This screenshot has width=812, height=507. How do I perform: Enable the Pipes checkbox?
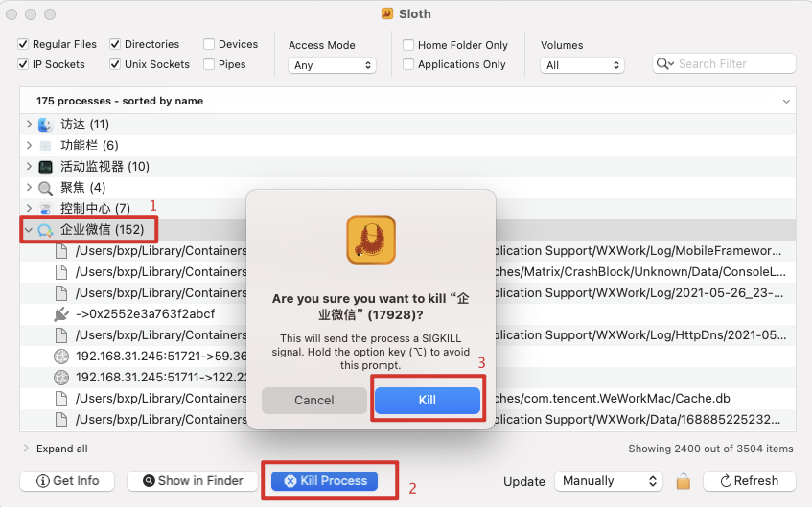tap(209, 64)
